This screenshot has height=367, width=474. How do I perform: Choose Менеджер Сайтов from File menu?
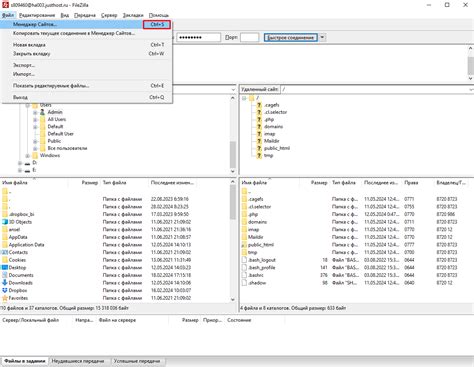(87, 24)
